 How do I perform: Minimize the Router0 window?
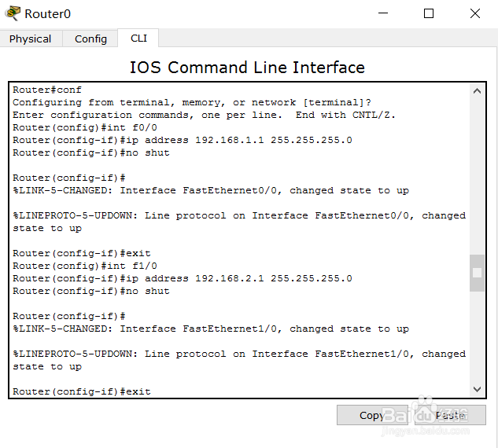[x=383, y=13]
